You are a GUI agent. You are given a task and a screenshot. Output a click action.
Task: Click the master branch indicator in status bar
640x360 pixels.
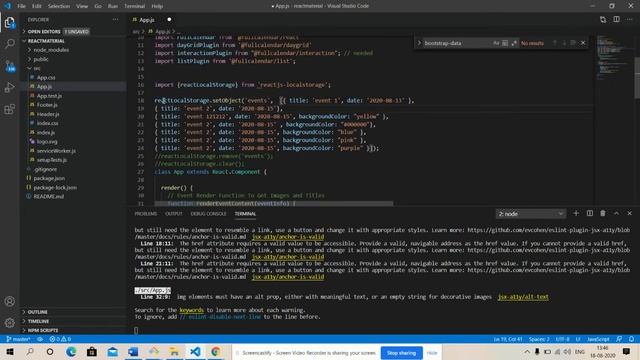[x=18, y=339]
